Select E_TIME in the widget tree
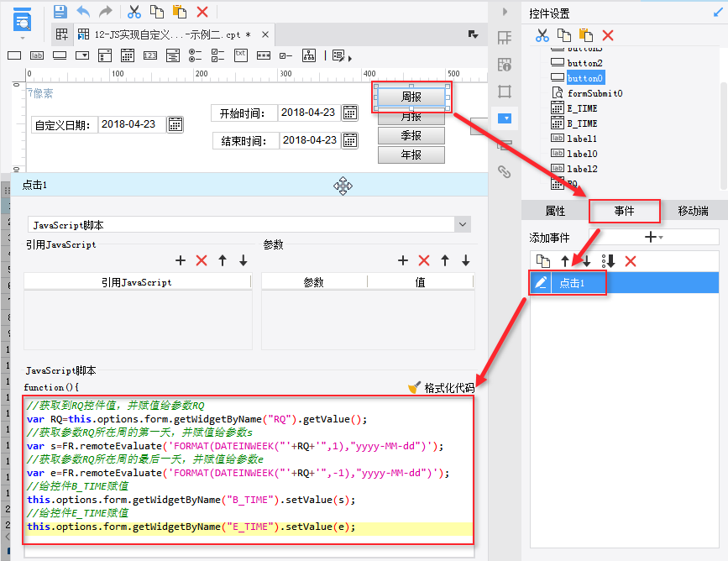728x561 pixels. click(x=582, y=108)
